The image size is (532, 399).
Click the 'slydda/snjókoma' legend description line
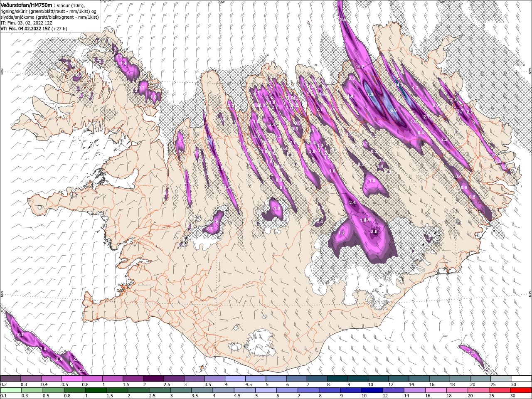point(49,17)
